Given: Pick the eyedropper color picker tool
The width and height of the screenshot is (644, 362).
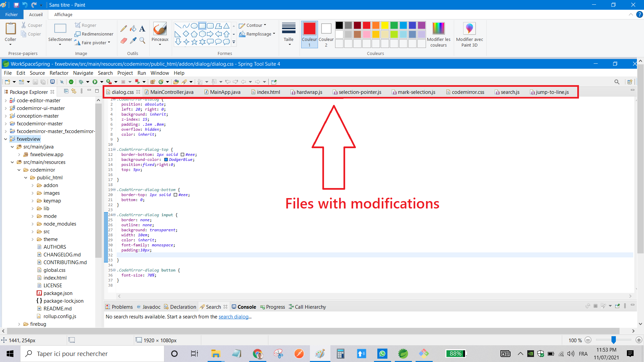Looking at the screenshot, I should coord(133,41).
